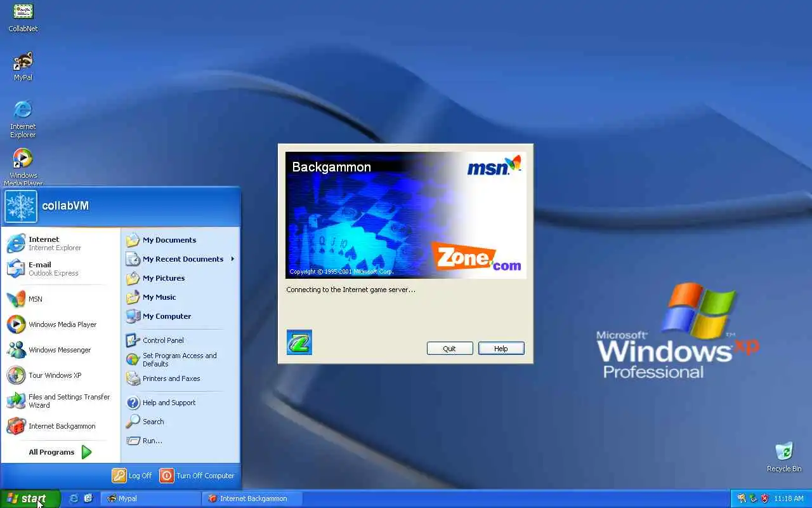812x508 pixels.
Task: Click the Help button in Backgammon
Action: (x=501, y=349)
